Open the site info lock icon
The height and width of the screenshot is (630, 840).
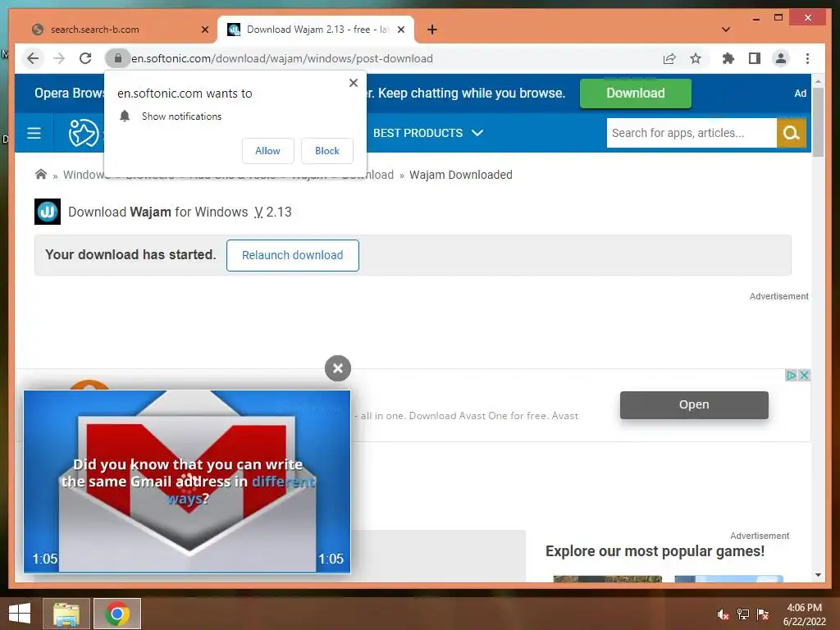pos(118,58)
